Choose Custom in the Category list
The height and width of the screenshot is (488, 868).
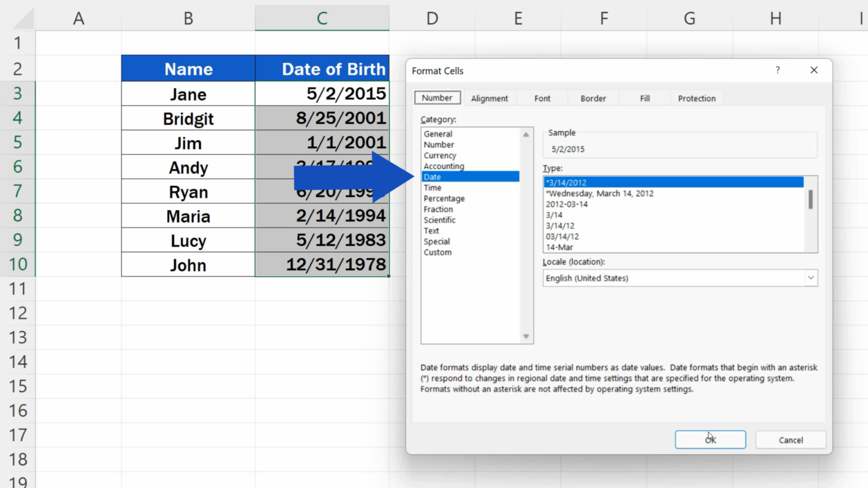tap(437, 252)
